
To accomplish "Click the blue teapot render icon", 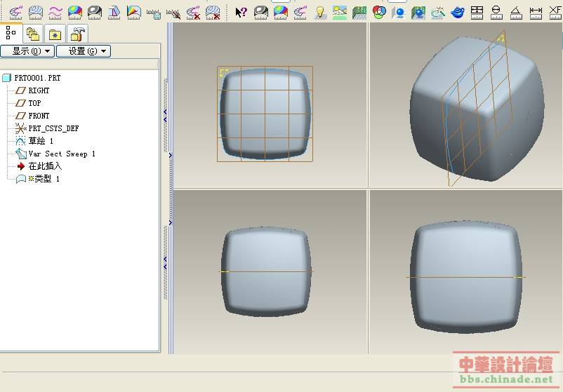I will [458, 12].
